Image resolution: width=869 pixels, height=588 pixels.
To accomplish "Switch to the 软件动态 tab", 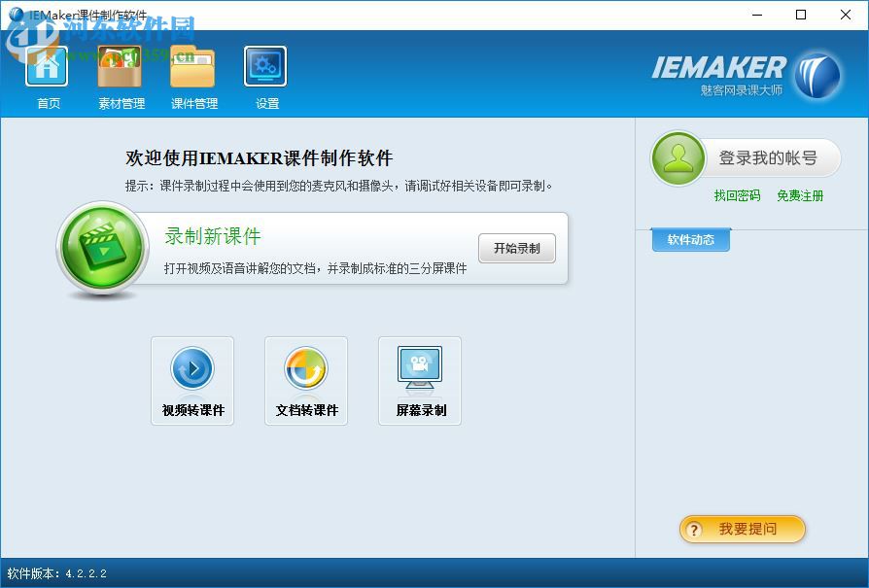I will [x=689, y=240].
